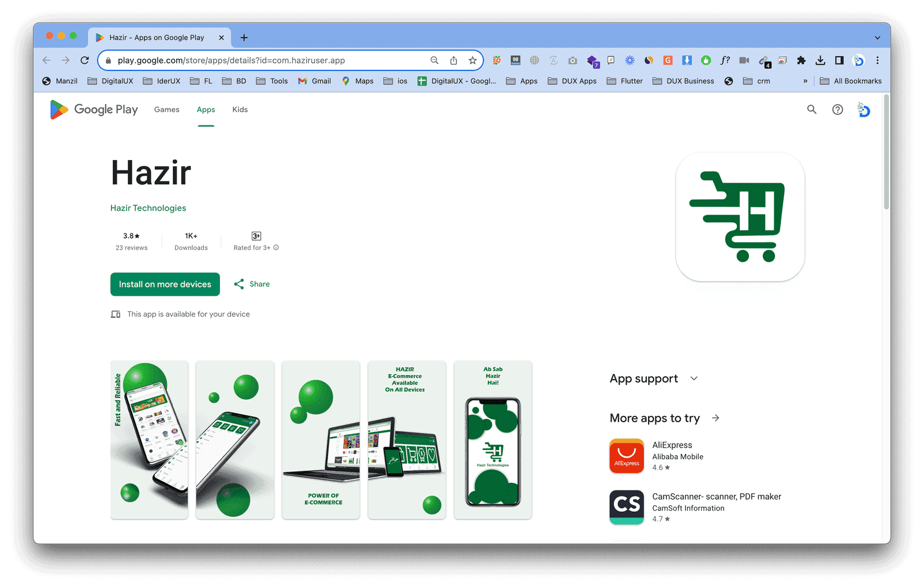The height and width of the screenshot is (588, 924).
Task: Open the IderUX bookmarks folder
Action: 162,81
